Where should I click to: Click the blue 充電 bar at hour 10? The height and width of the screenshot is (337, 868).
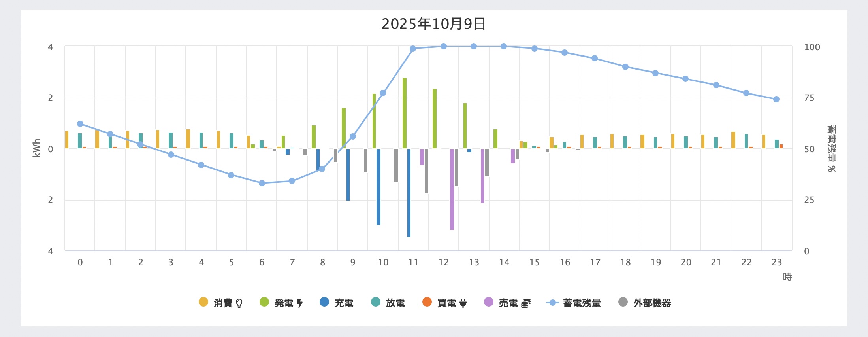(x=378, y=187)
